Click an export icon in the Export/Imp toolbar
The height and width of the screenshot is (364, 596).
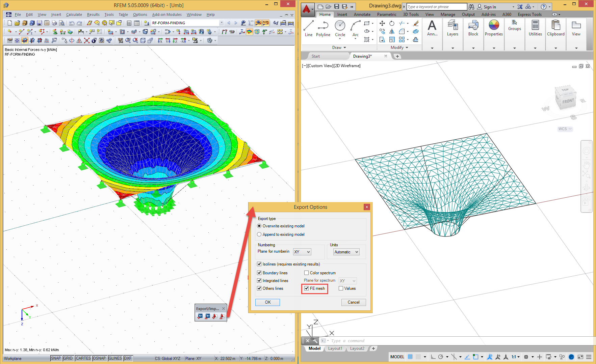200,316
